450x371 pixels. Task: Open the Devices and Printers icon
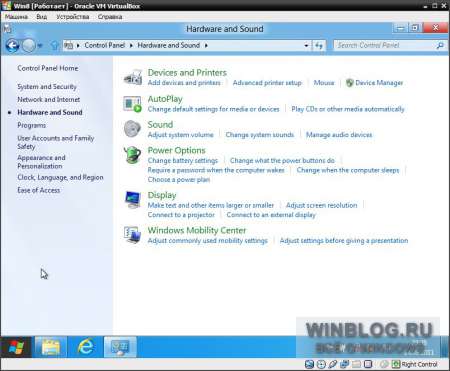pos(133,77)
